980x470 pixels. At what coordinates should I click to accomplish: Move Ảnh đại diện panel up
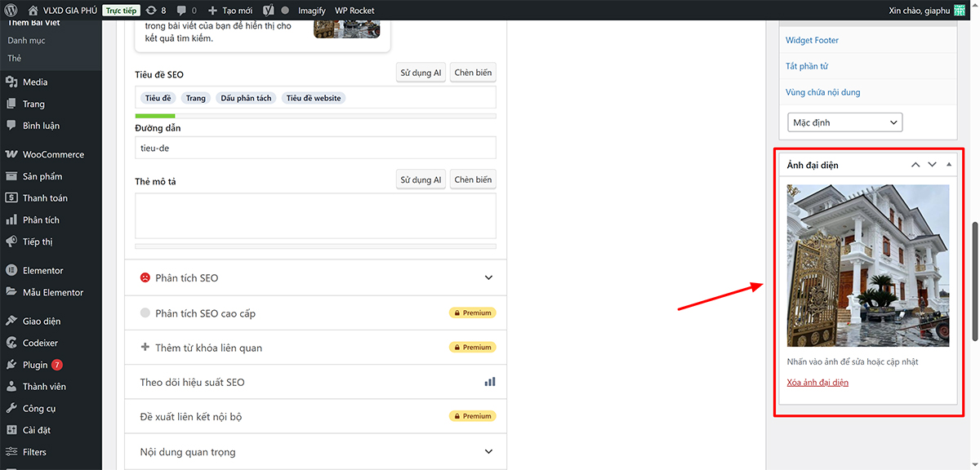click(x=915, y=165)
